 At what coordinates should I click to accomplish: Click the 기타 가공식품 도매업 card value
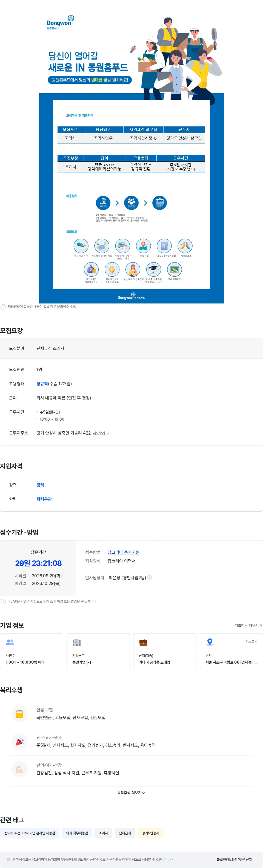(155, 662)
